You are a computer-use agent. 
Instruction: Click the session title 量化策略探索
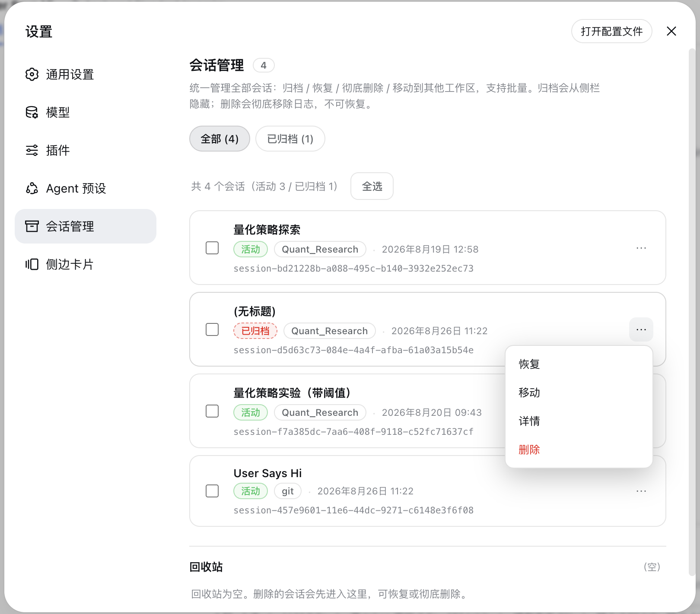pyautogui.click(x=267, y=230)
